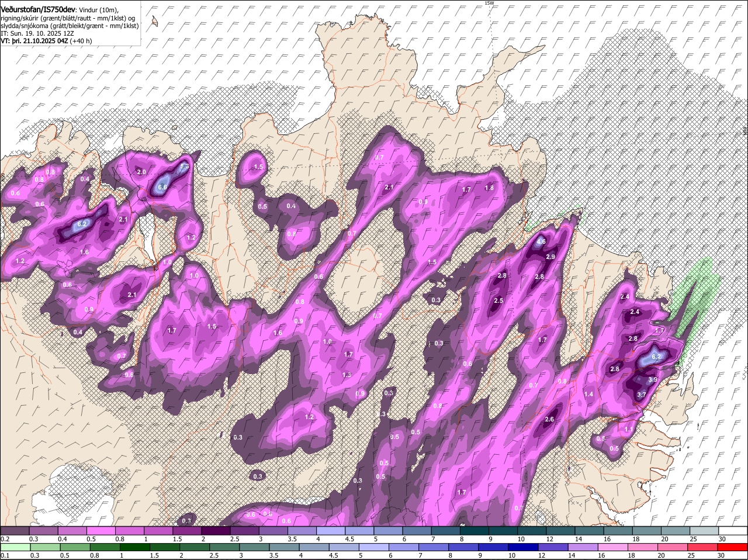This screenshot has width=748, height=560.
Task: Click the 30 label in the bottom legend row
Action: pyautogui.click(x=721, y=556)
